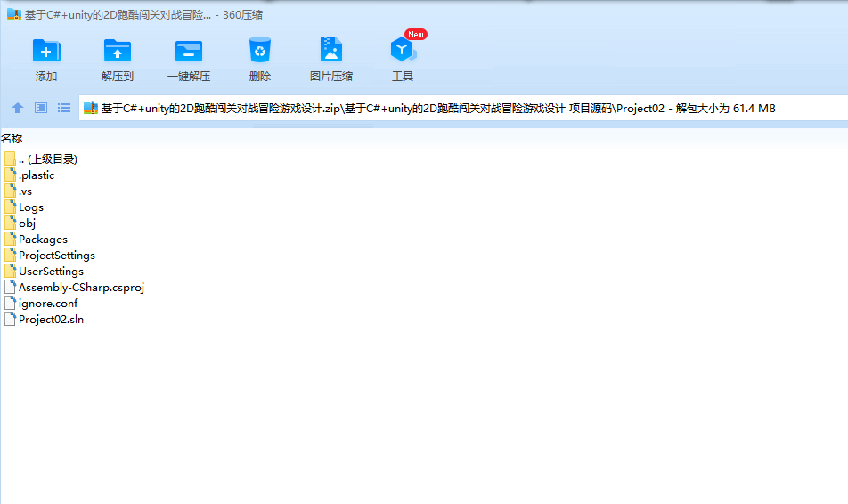Click the 删除 (Delete) trash icon
The width and height of the screenshot is (848, 504).
260,50
